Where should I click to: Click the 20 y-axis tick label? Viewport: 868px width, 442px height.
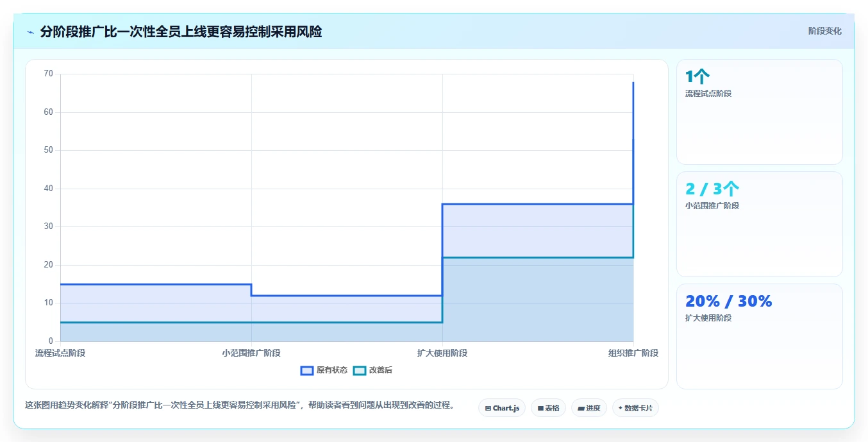(49, 265)
